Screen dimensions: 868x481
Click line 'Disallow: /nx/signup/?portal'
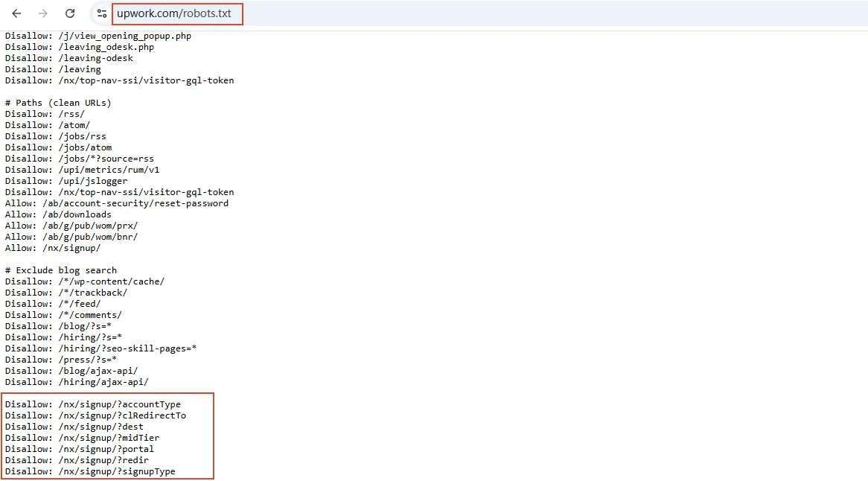click(80, 449)
